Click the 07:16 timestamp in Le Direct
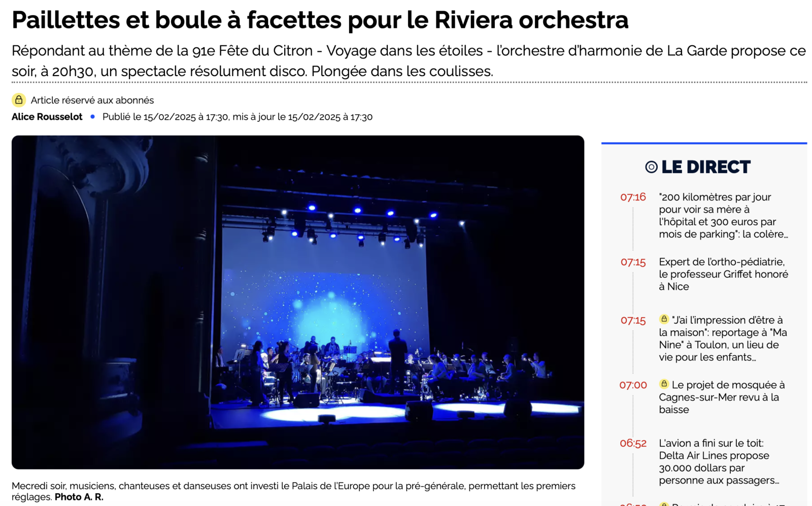 click(633, 197)
